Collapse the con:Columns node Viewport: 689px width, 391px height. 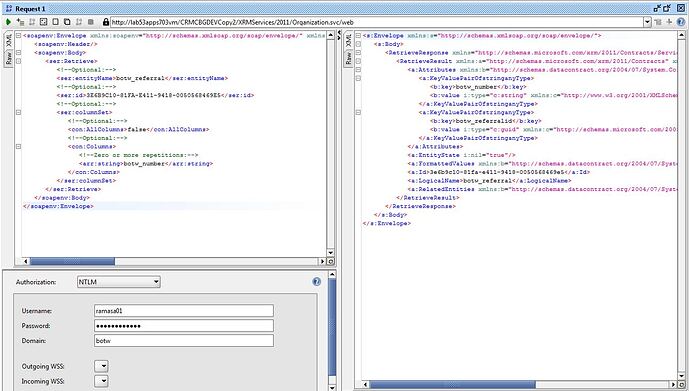18,147
